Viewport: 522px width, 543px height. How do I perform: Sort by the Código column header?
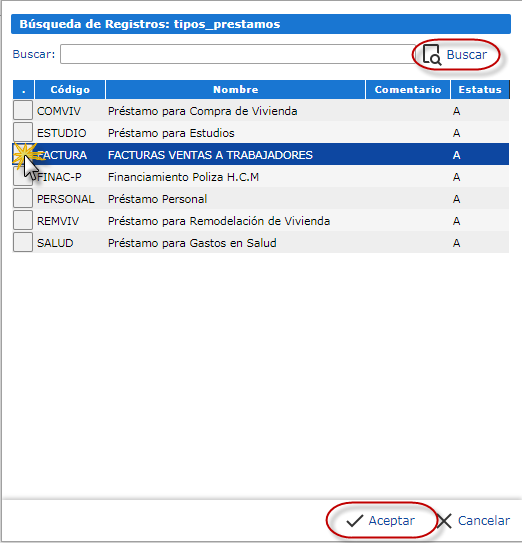(70, 90)
